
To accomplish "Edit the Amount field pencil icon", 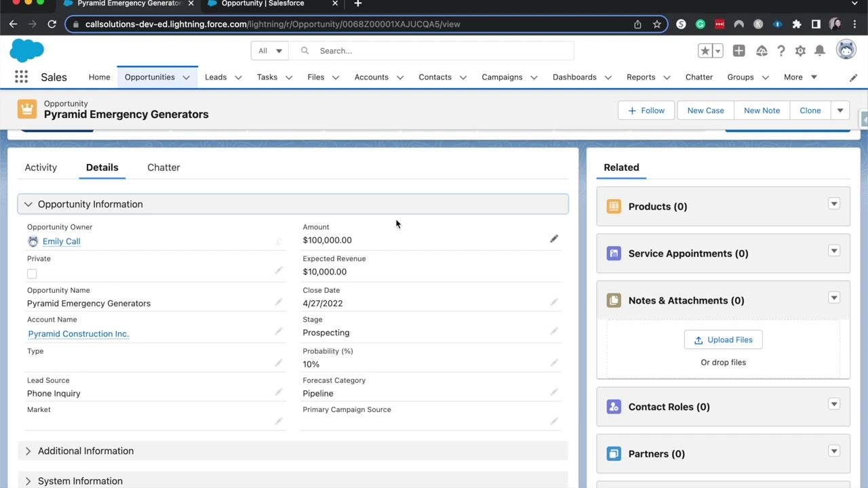I will coord(554,239).
